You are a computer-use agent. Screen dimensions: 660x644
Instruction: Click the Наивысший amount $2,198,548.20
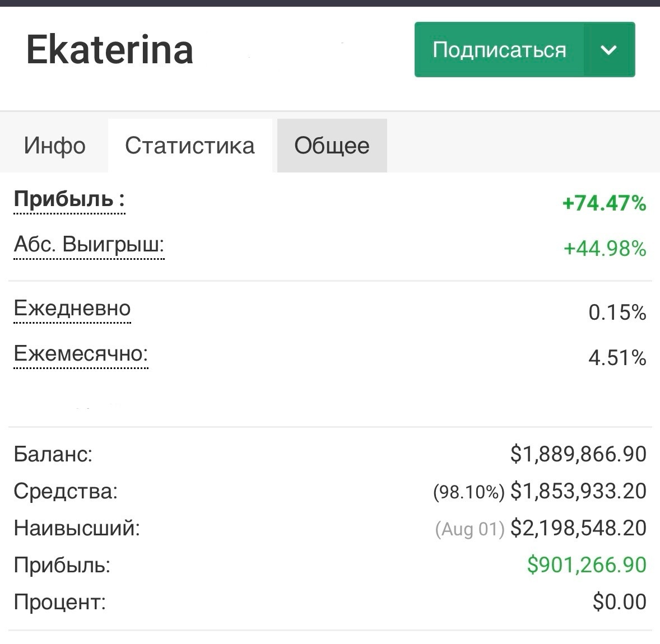coord(578,528)
